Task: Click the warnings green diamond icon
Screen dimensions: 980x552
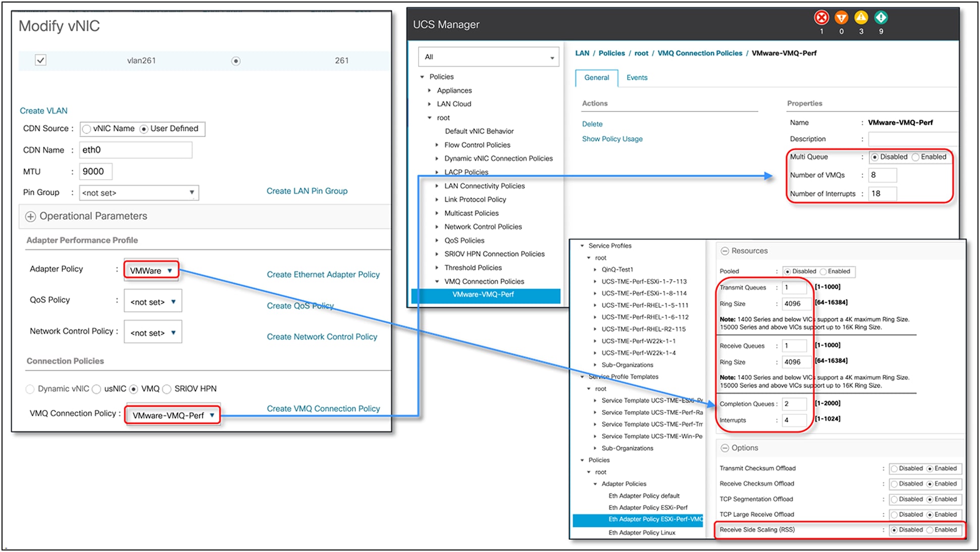Action: click(x=881, y=18)
